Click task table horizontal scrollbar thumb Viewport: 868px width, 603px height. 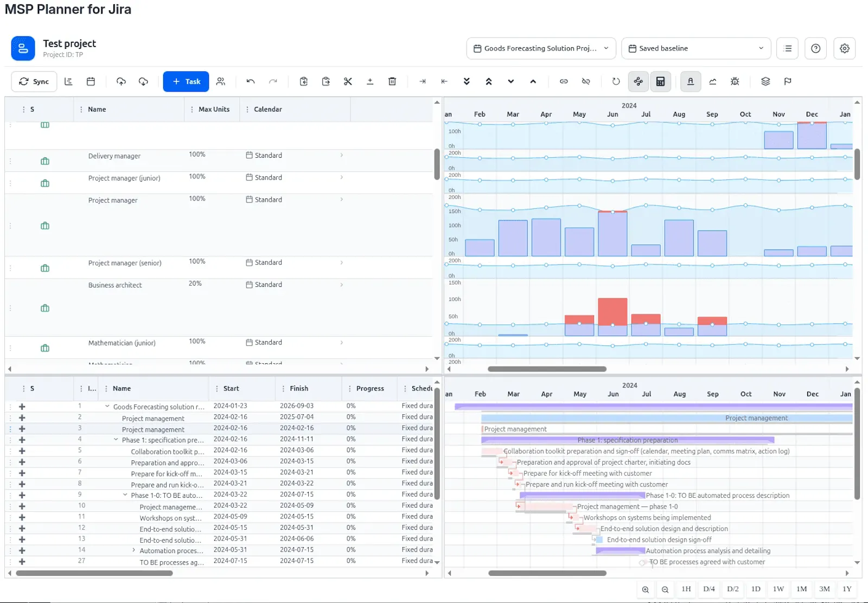(x=94, y=573)
